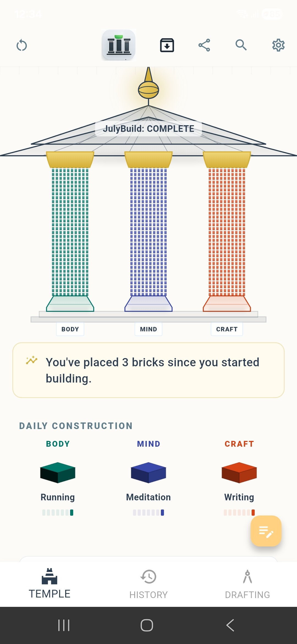
Task: Open settings via the gear icon
Action: (x=278, y=45)
